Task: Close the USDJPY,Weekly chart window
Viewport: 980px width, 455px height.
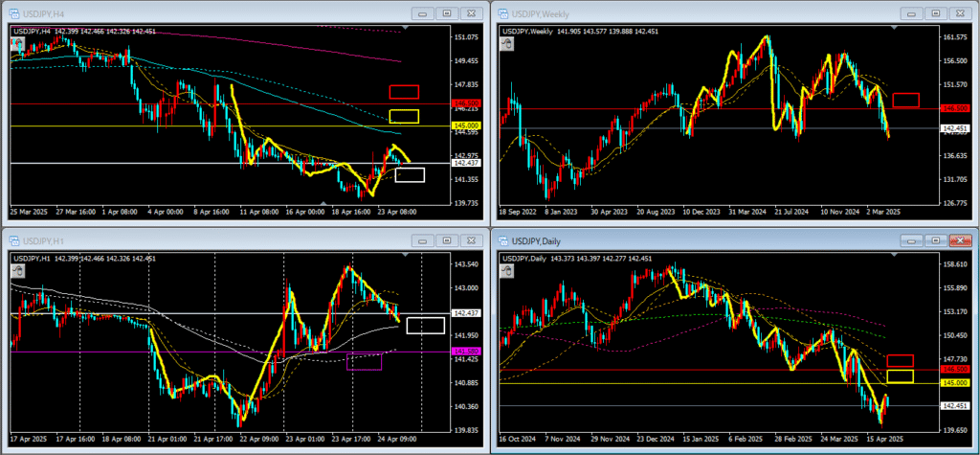Action: point(961,13)
